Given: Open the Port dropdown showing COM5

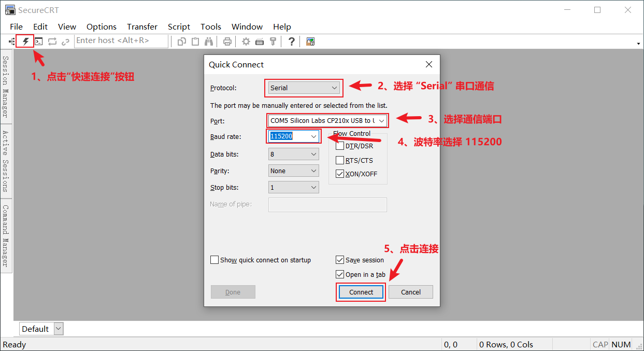Looking at the screenshot, I should (x=327, y=120).
